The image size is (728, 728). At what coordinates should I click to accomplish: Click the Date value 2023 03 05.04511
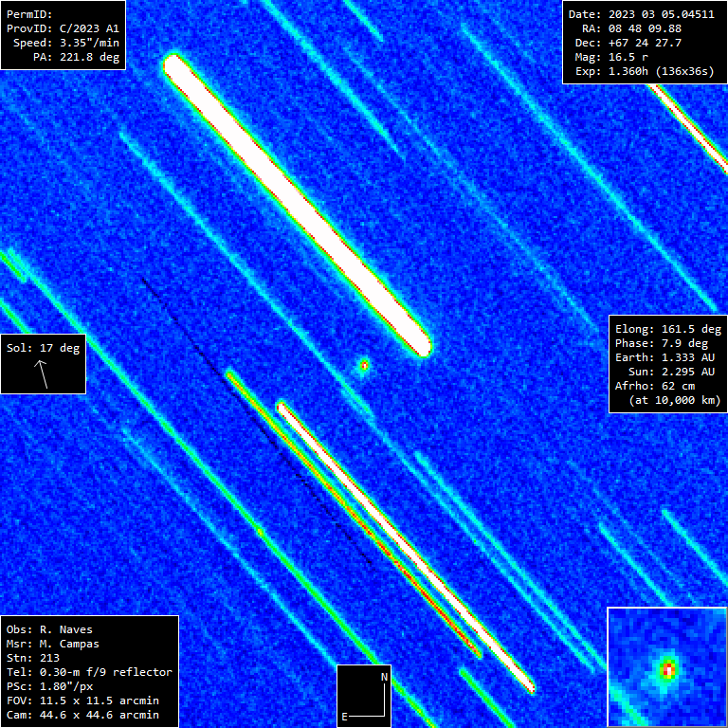pyautogui.click(x=661, y=14)
